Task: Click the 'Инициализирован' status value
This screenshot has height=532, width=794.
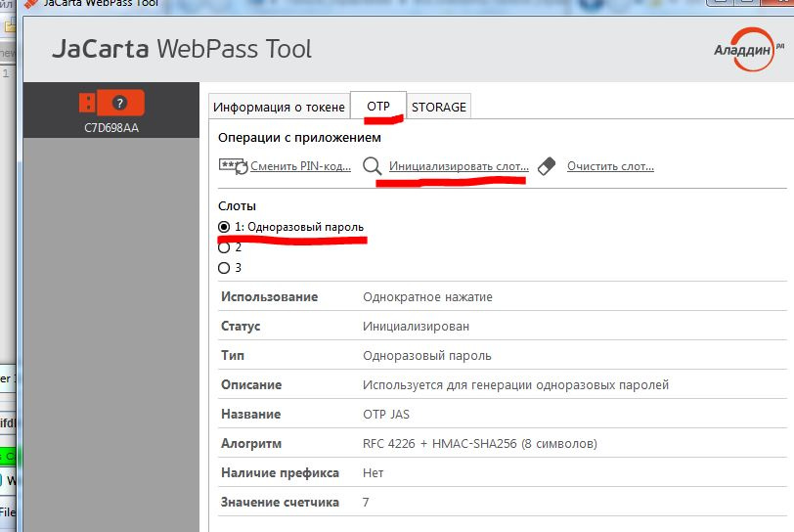Action: tap(416, 326)
